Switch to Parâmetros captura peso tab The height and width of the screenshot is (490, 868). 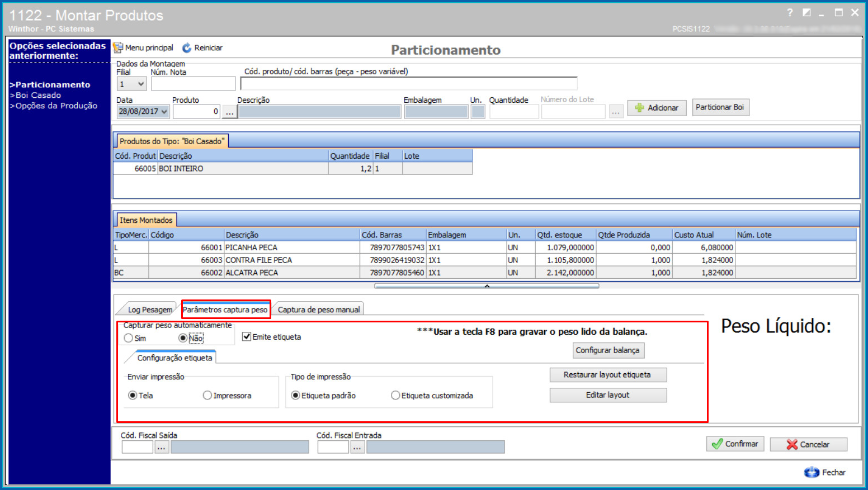[225, 310]
